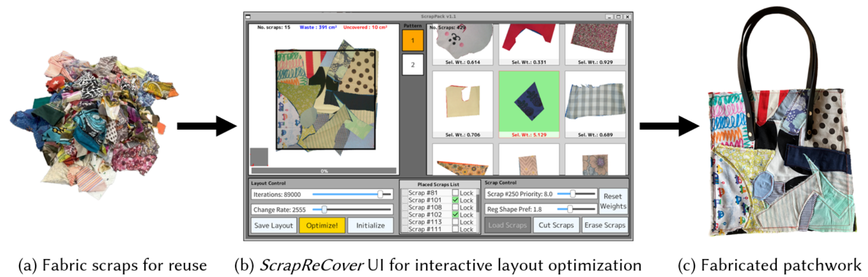Enable Lock for Scrap #81

pyautogui.click(x=455, y=193)
